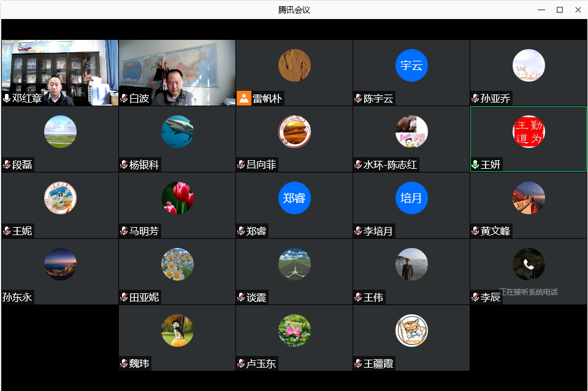Click the name label 孙东永

click(x=17, y=298)
